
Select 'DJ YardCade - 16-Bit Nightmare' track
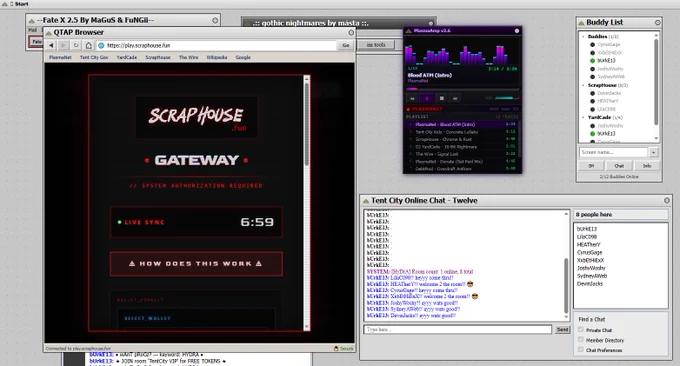point(462,147)
